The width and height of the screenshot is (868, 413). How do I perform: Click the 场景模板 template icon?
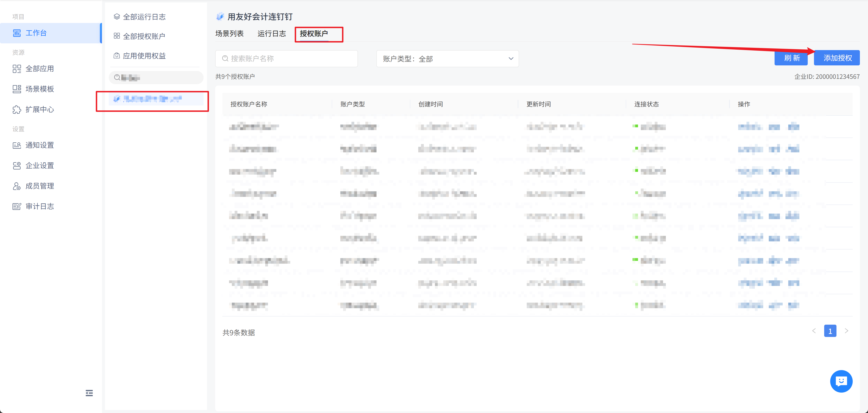16,89
